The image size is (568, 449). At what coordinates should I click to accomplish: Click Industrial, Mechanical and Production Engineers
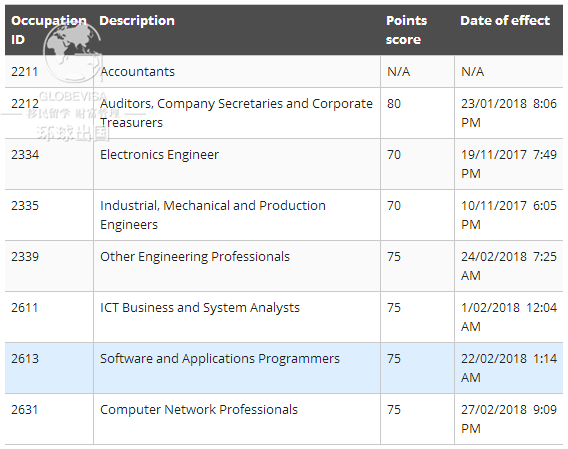213,215
